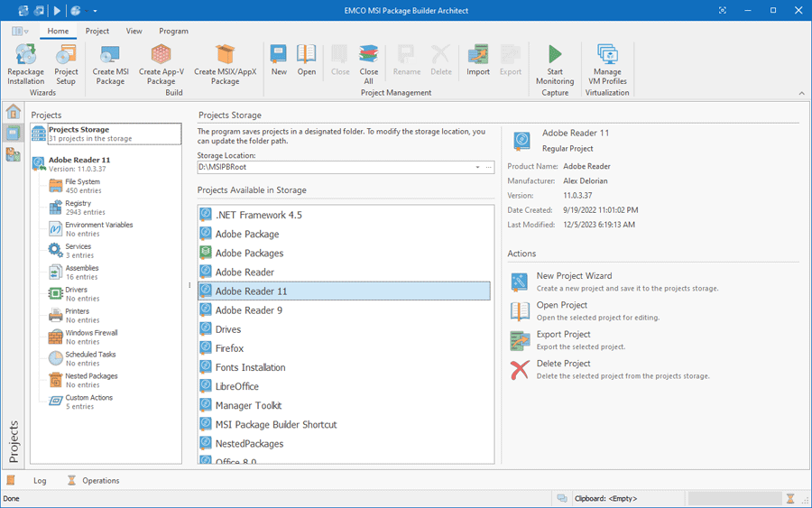812x508 pixels.
Task: Click the chat icon beside Clipboard status
Action: pos(562,499)
